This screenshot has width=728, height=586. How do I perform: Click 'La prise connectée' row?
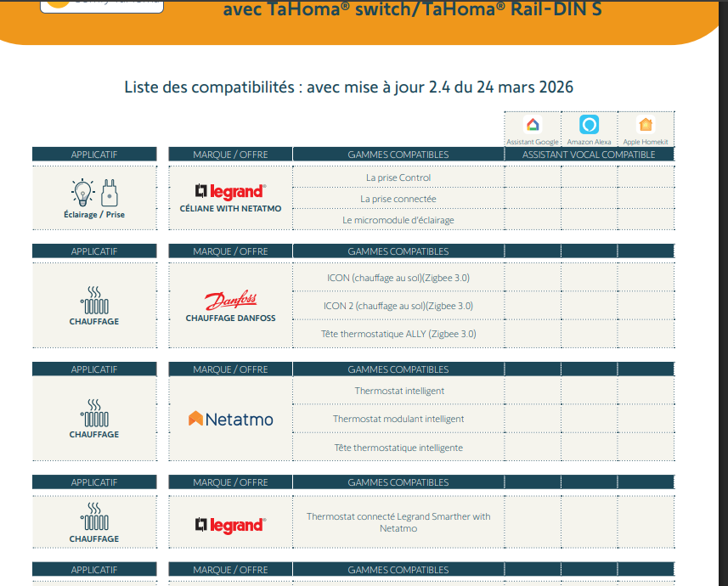coord(398,199)
